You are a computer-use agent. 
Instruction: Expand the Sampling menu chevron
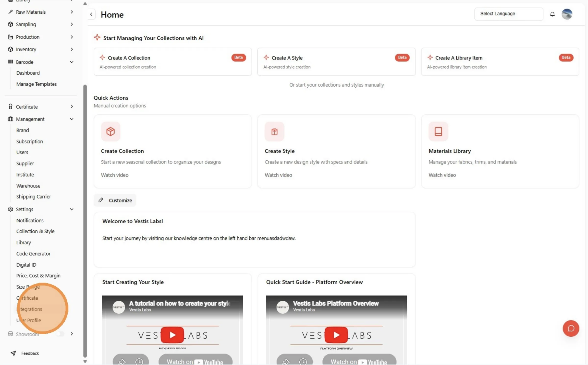tap(72, 24)
